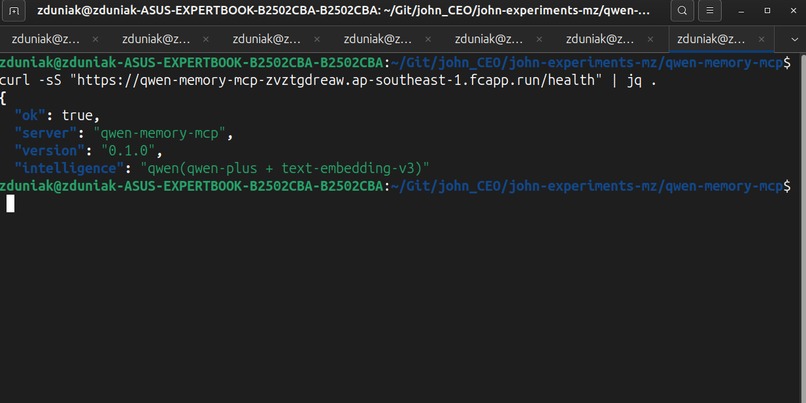Click the "| jq ." part of the command
Screen dimensions: 806x403
point(634,81)
